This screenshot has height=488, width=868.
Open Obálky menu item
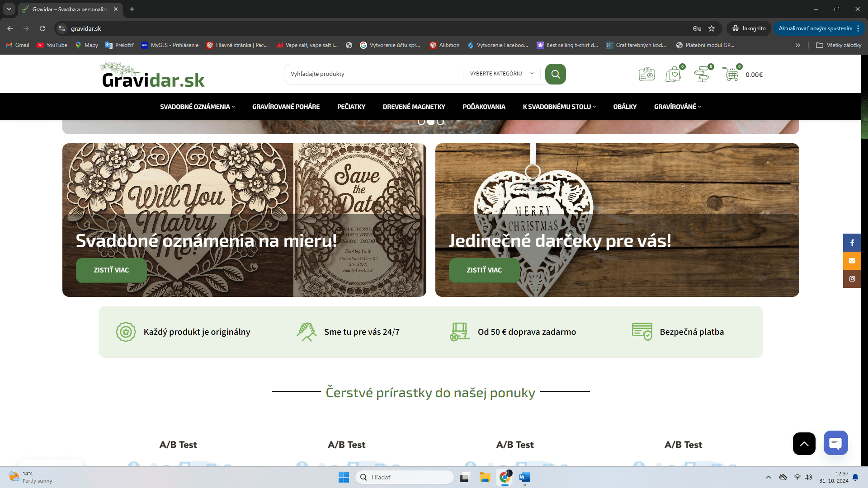[x=625, y=107]
